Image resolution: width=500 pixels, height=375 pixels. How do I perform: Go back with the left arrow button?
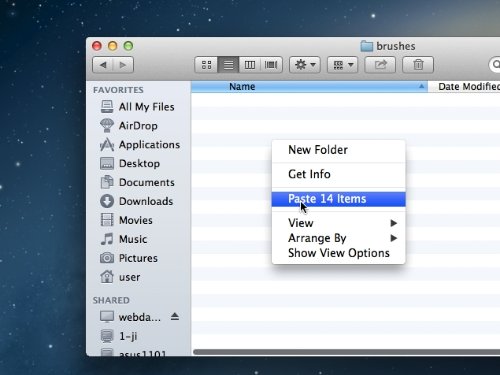103,65
